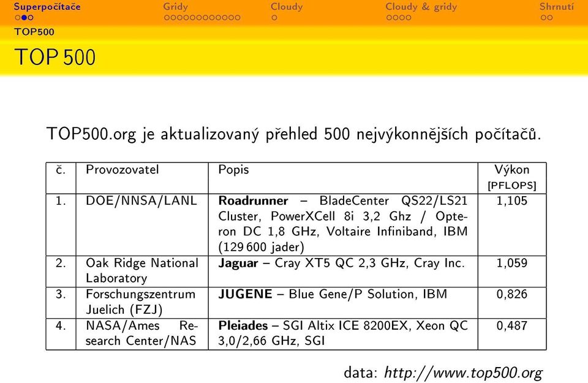
Task: Click the Popis column header
Action: click(233, 170)
